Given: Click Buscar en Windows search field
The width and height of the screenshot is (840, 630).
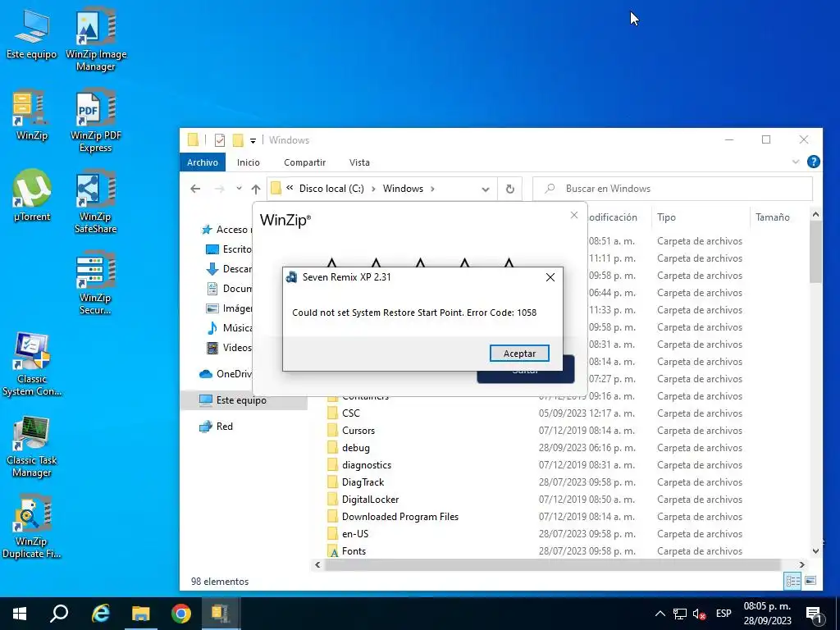Looking at the screenshot, I should (673, 189).
